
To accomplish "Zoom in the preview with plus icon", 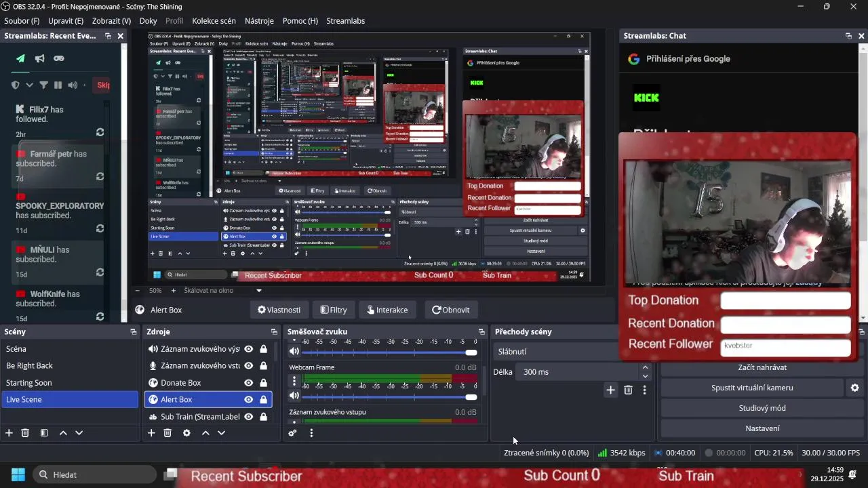I will point(173,290).
